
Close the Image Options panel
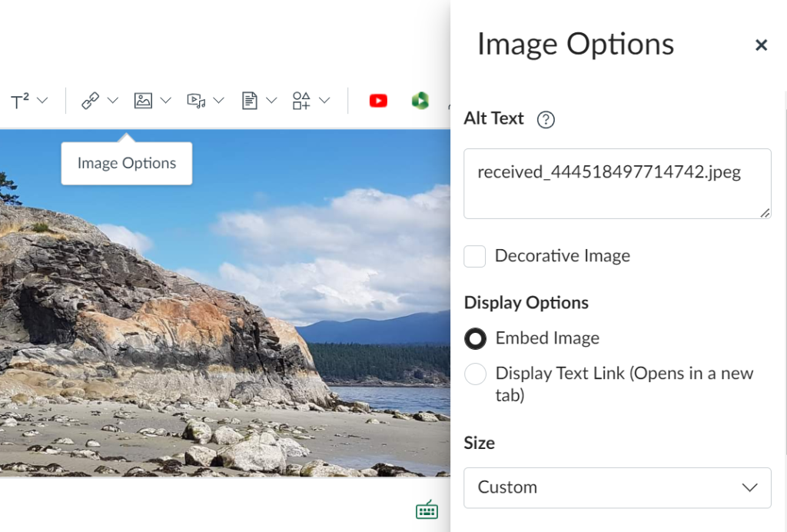761,45
